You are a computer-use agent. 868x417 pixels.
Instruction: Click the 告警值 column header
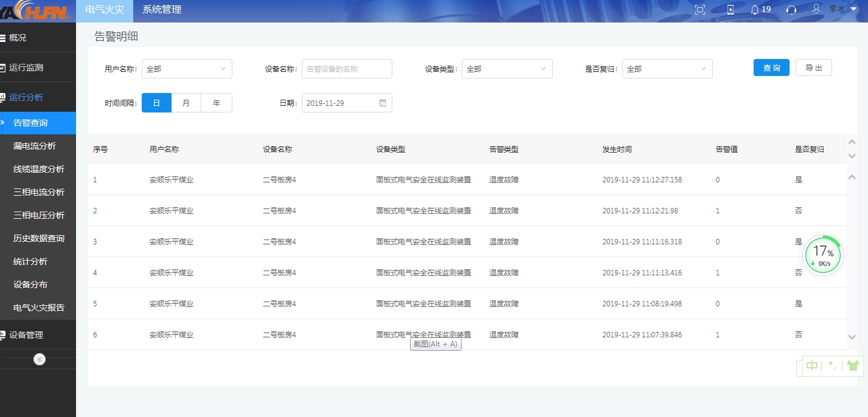click(727, 149)
